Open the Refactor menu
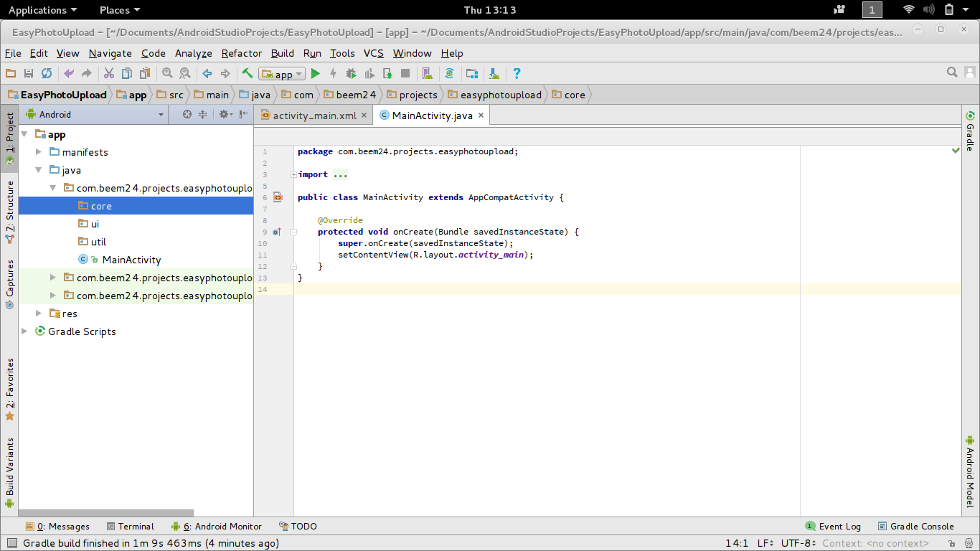The width and height of the screenshot is (980, 551). (242, 53)
